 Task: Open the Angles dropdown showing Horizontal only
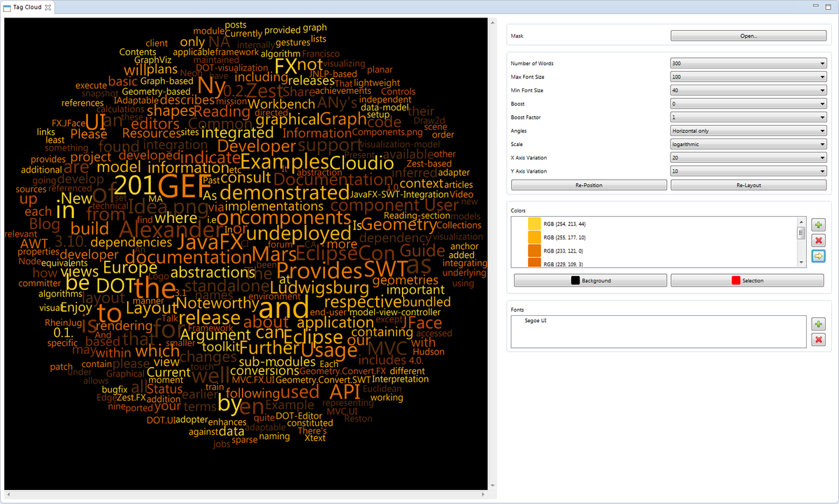coord(821,130)
